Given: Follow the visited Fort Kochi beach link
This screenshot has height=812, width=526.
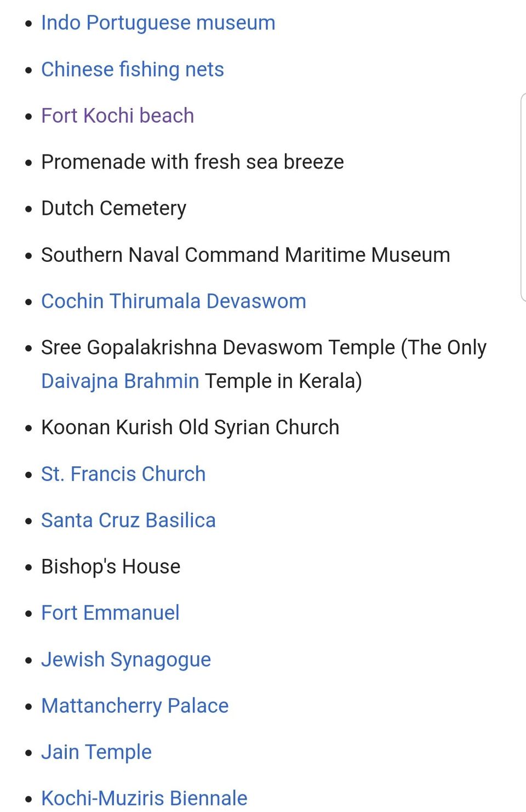Looking at the screenshot, I should (118, 116).
